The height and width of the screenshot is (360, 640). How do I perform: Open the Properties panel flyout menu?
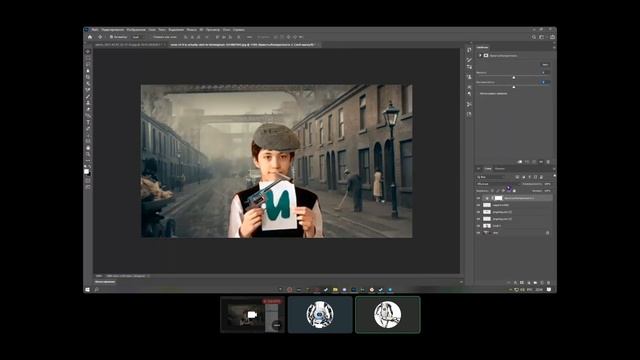coord(554,47)
